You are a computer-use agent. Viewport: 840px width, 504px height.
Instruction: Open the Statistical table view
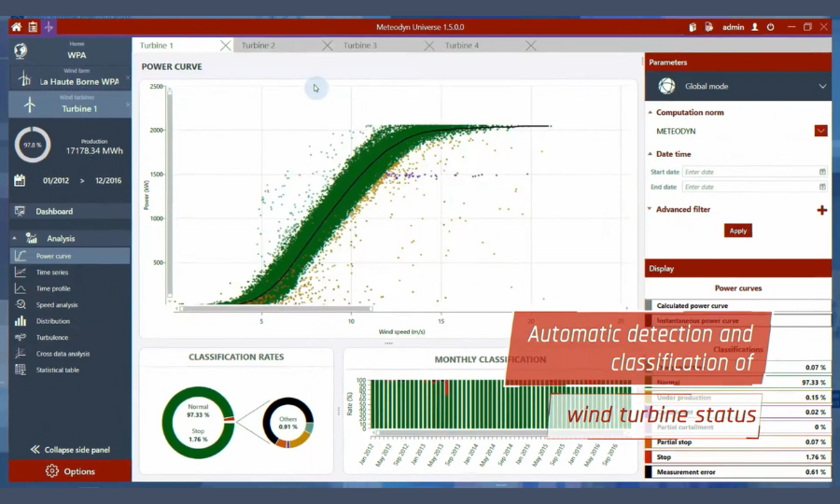[57, 371]
